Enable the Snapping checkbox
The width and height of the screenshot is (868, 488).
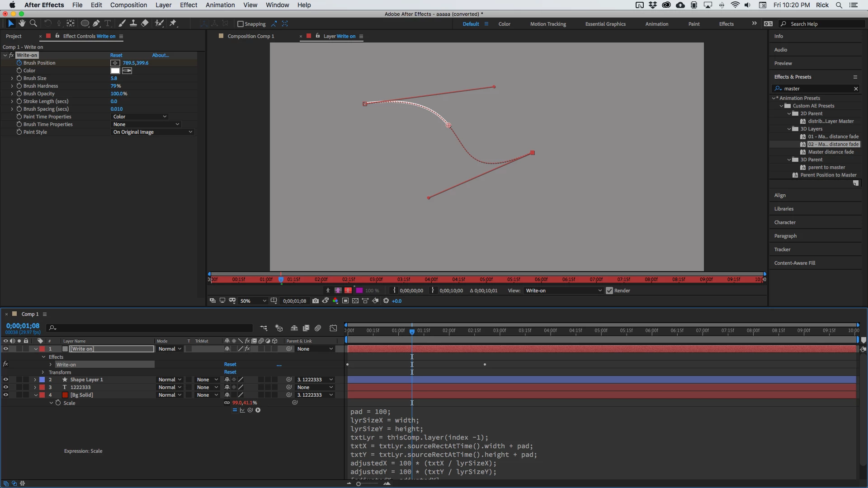tap(241, 24)
